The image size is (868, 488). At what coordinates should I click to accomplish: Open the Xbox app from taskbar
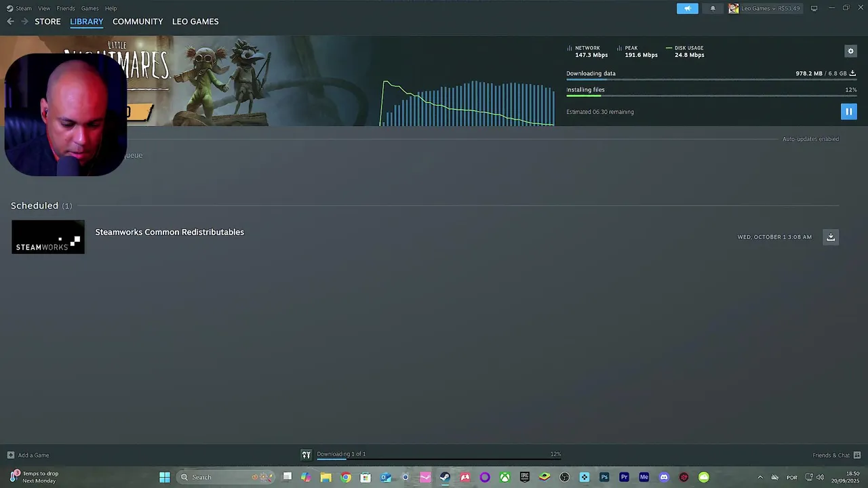click(x=505, y=477)
